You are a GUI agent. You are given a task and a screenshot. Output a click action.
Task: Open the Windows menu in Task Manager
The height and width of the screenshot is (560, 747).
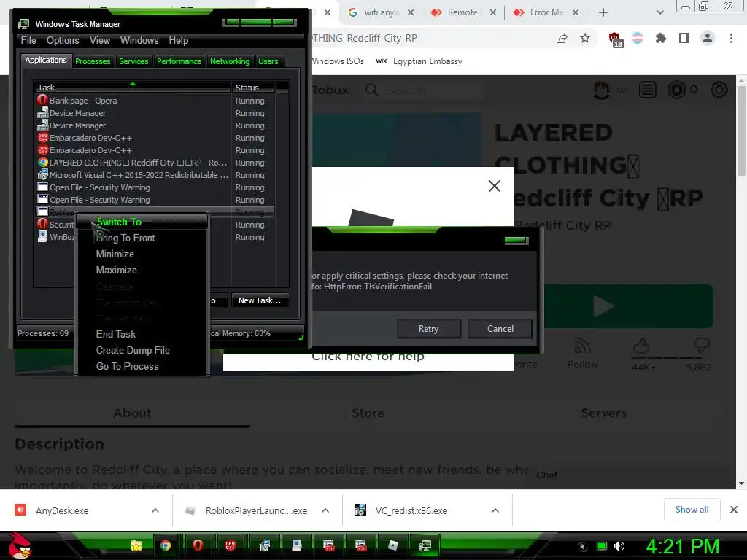[139, 41]
